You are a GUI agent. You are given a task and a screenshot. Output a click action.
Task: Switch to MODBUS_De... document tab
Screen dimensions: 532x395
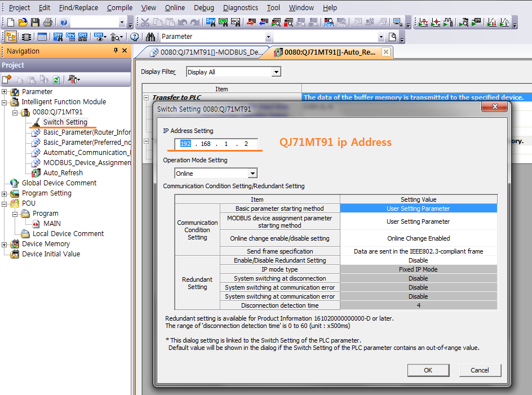[206, 52]
